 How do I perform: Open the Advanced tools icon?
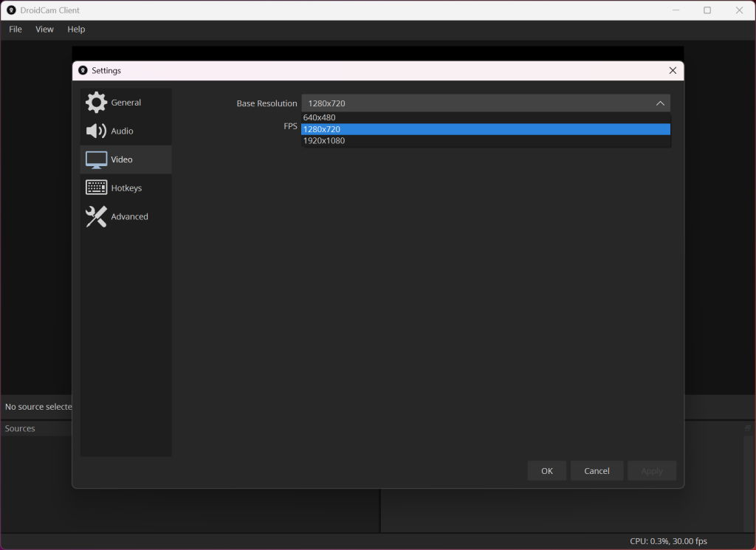click(x=96, y=216)
